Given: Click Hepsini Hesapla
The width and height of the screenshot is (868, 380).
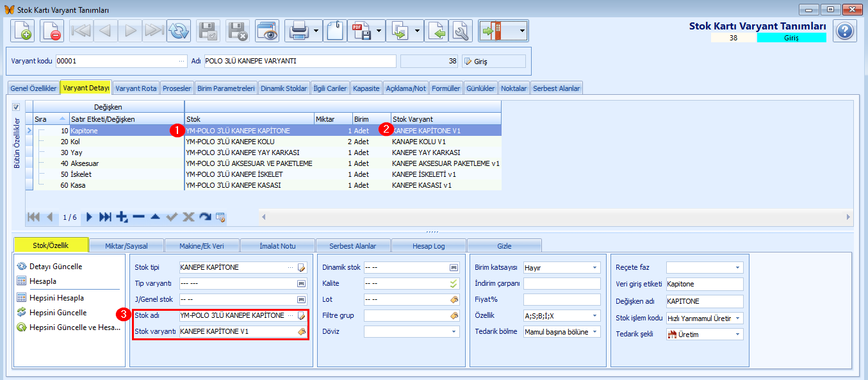Looking at the screenshot, I should click(x=56, y=298).
